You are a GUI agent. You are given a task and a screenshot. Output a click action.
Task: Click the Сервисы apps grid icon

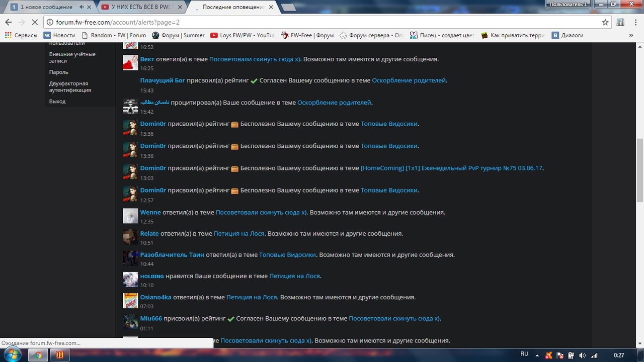pyautogui.click(x=8, y=35)
